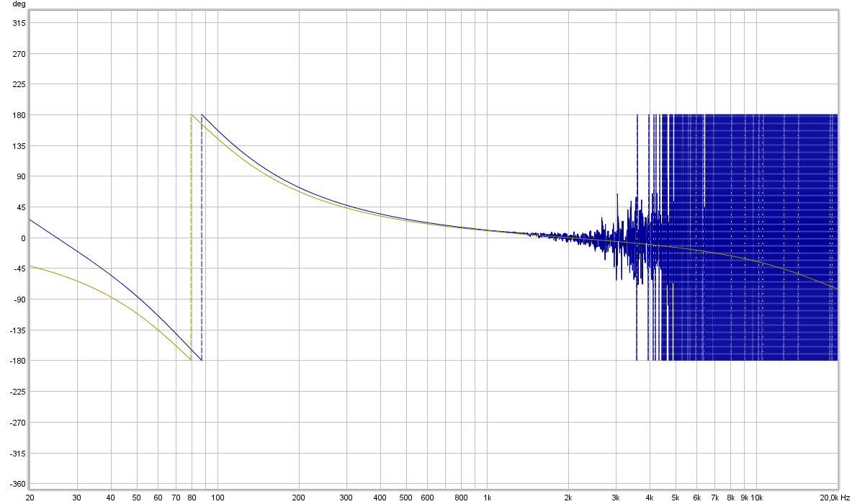Click the 0 degree axis label

[x=23, y=238]
